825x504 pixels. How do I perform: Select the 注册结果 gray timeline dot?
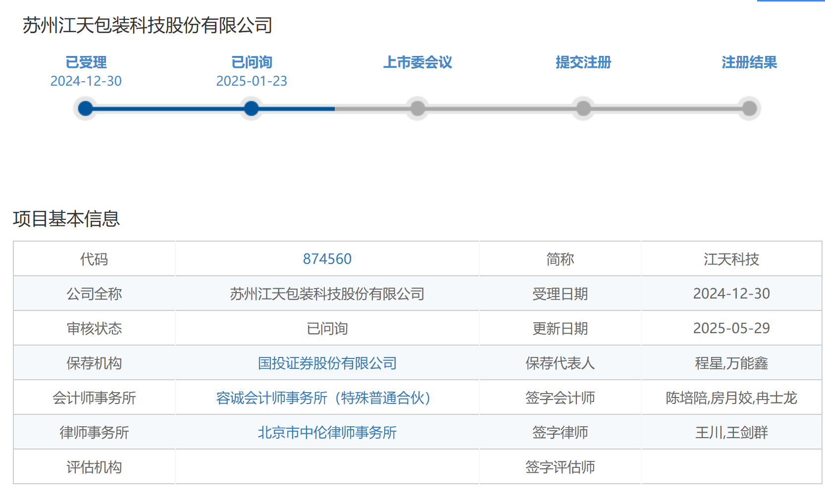(x=749, y=108)
